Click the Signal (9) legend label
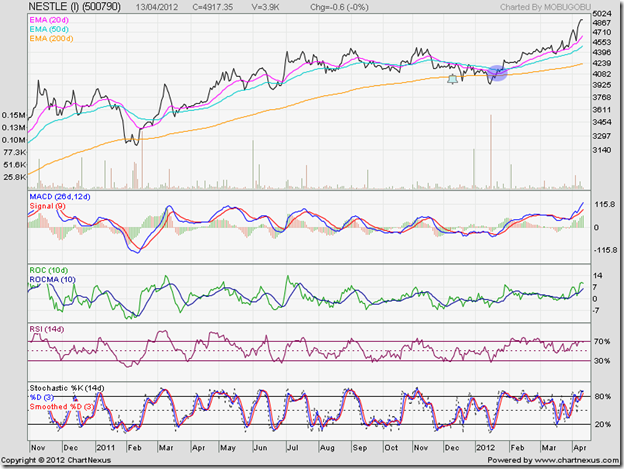624x469 pixels. (x=48, y=205)
